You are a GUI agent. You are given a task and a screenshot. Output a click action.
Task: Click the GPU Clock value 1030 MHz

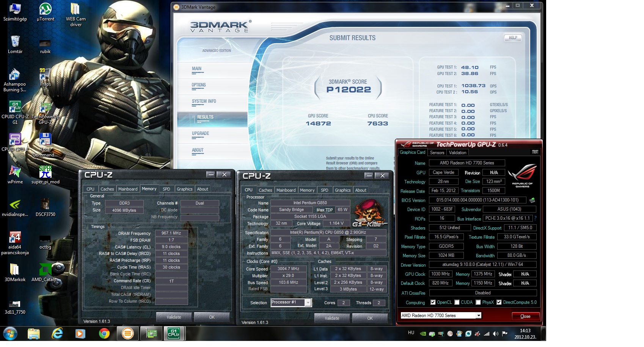tap(440, 274)
